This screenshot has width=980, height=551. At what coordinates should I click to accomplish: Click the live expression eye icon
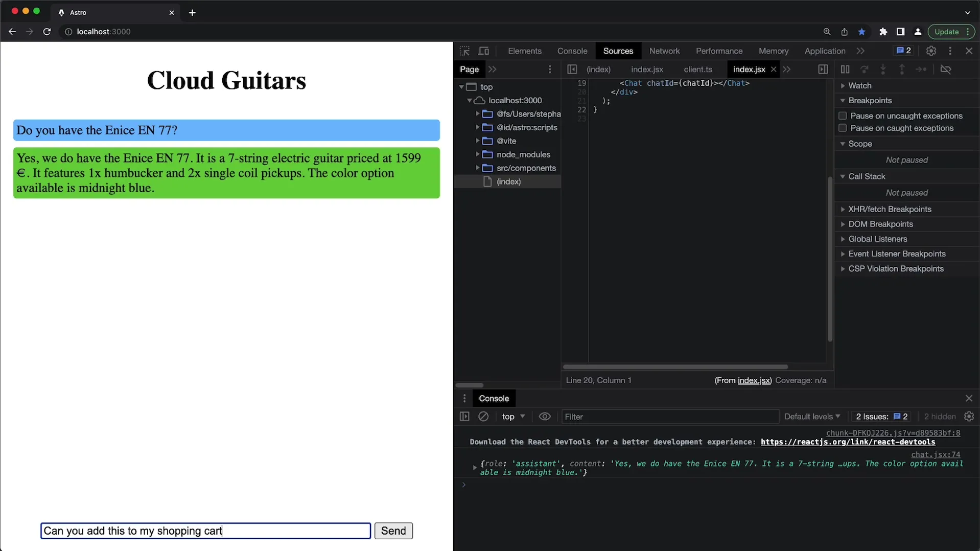(x=545, y=417)
